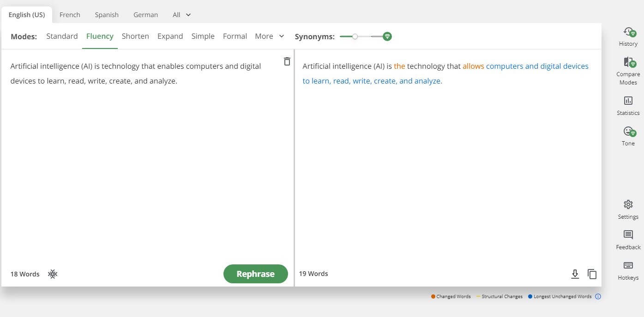
Task: Select the Formal mode
Action: (x=235, y=36)
